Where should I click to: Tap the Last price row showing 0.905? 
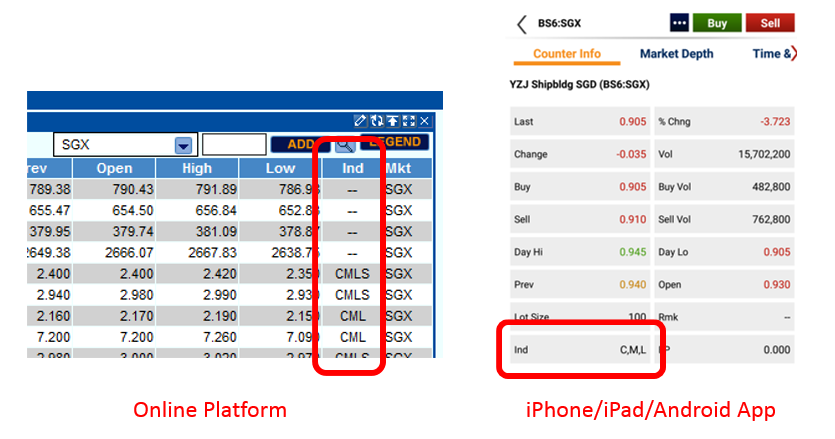pyautogui.click(x=580, y=121)
